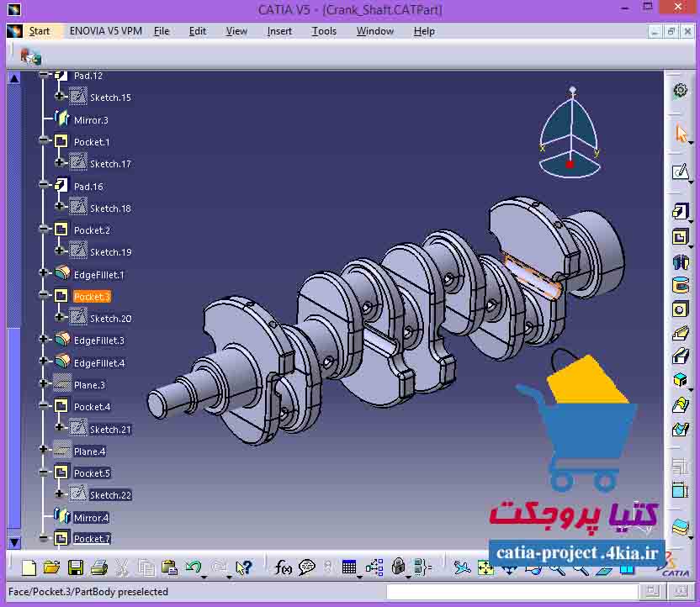Collapse the Pocket.1 node in the tree

(43, 140)
